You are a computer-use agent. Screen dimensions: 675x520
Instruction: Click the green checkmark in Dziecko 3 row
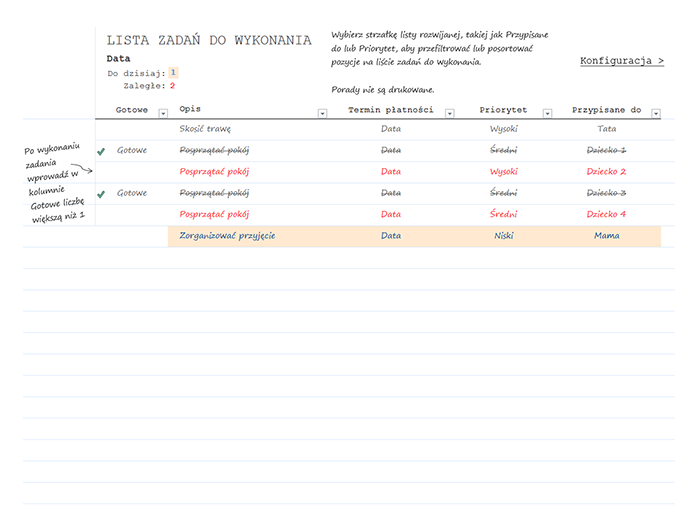(x=101, y=194)
